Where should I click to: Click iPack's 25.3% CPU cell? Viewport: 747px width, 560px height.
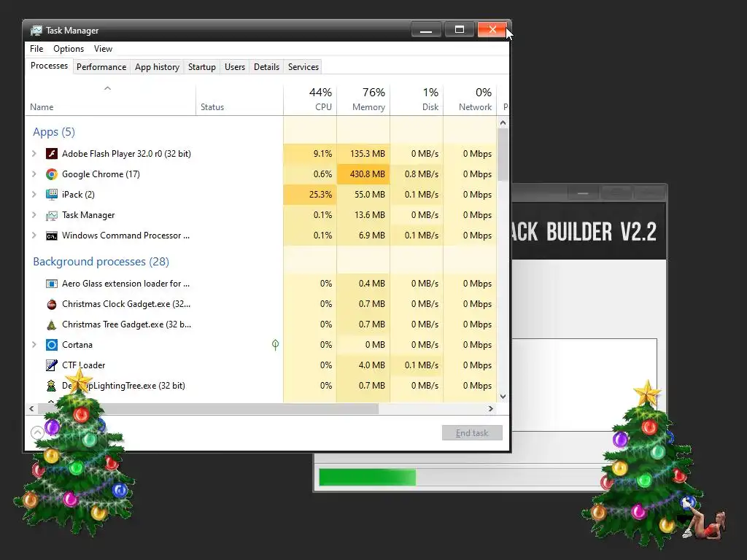click(310, 194)
